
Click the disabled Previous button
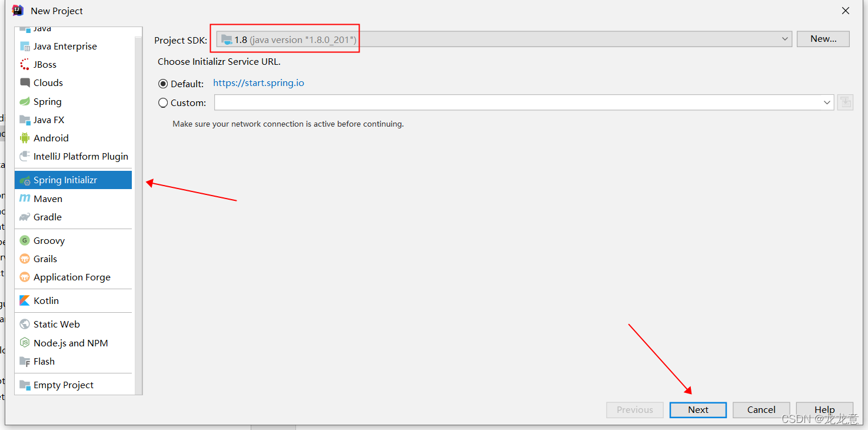point(635,410)
